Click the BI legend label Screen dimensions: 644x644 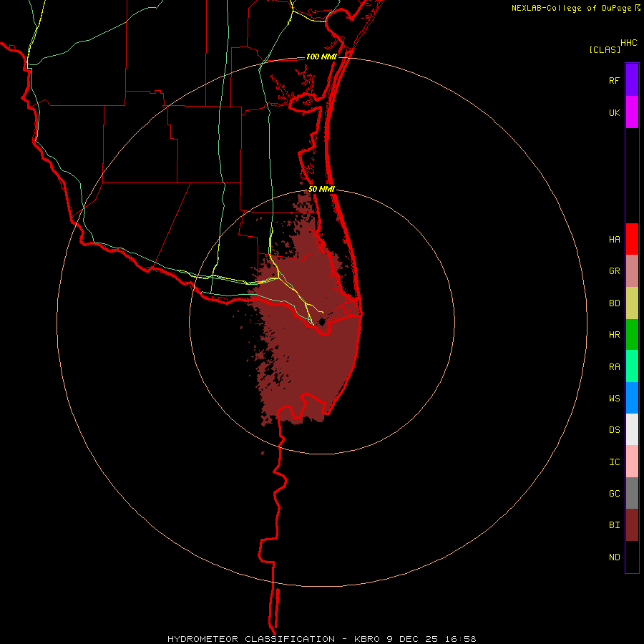614,525
